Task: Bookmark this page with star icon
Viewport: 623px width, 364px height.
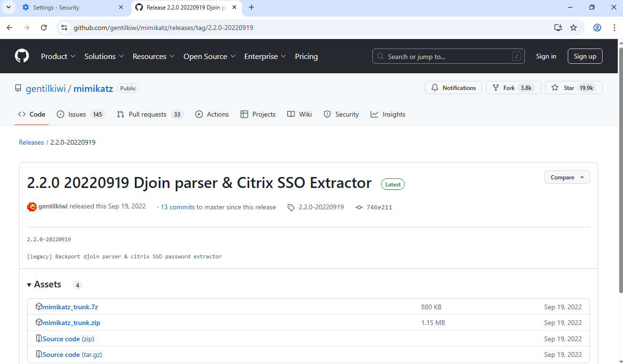Action: pyautogui.click(x=573, y=28)
